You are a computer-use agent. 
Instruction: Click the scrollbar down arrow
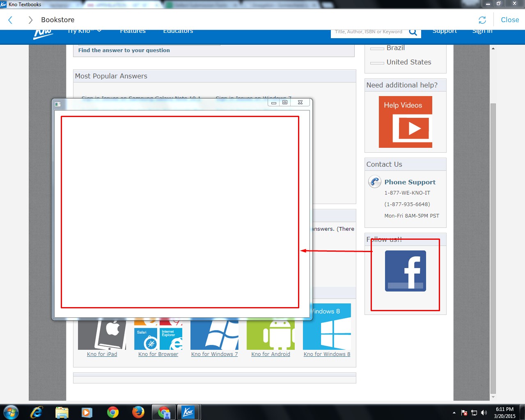coord(493,397)
